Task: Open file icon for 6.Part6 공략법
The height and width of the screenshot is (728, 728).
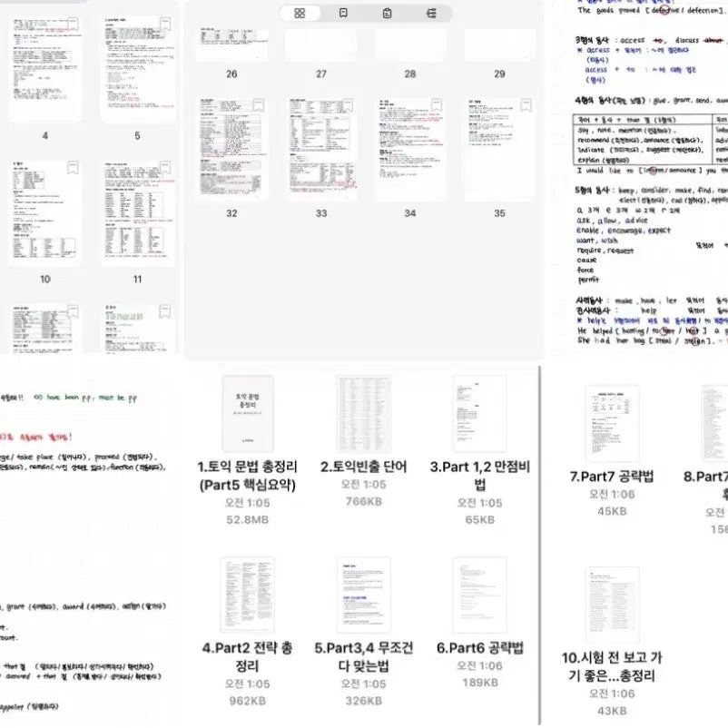Action: tap(479, 595)
